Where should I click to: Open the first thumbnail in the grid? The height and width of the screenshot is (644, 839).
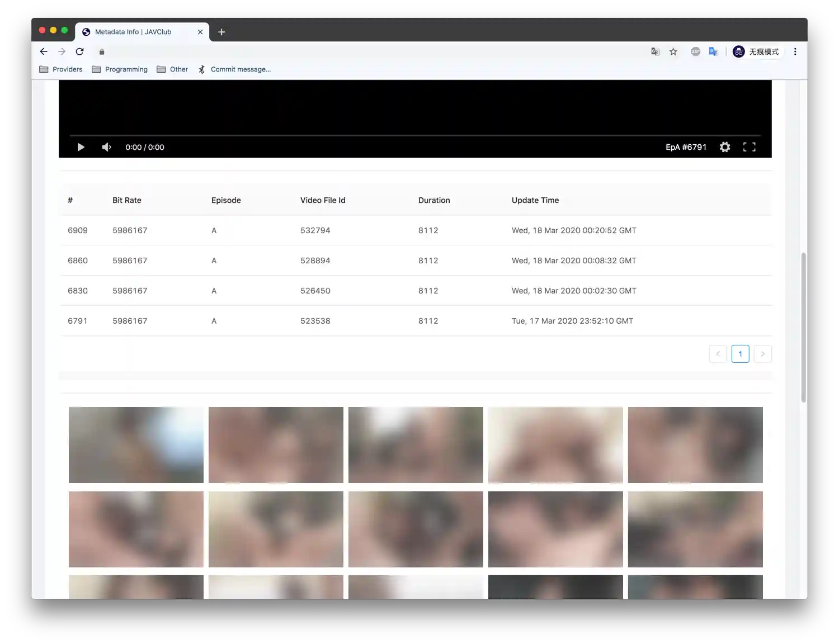pos(135,444)
